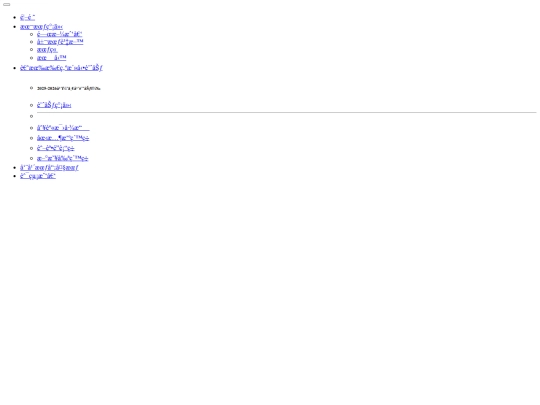Open the last top-level navigation link
This screenshot has height=405, width=540.
[x=38, y=176]
